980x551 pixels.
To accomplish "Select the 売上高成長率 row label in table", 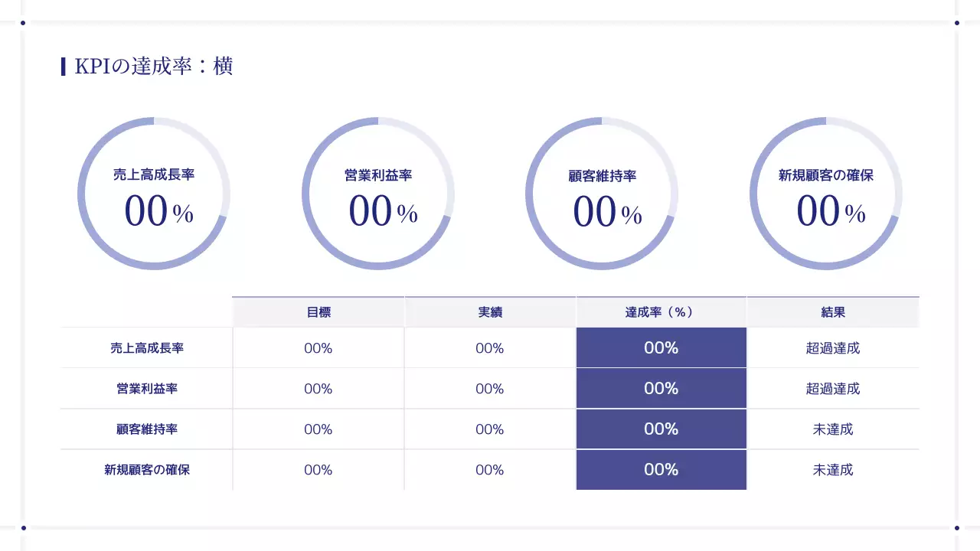I will [x=147, y=348].
